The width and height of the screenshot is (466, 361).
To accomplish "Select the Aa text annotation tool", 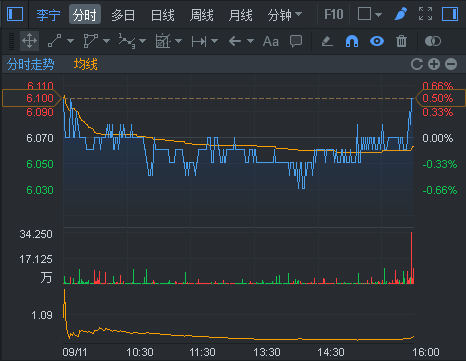I will click(271, 42).
